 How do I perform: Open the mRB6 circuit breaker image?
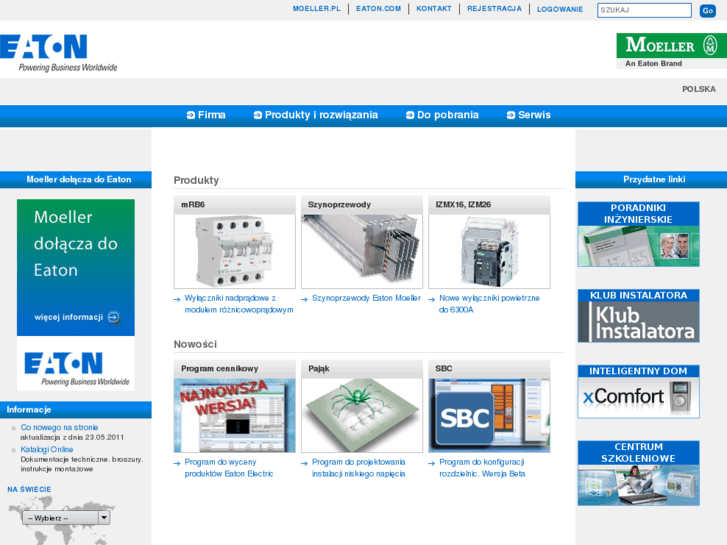[235, 251]
